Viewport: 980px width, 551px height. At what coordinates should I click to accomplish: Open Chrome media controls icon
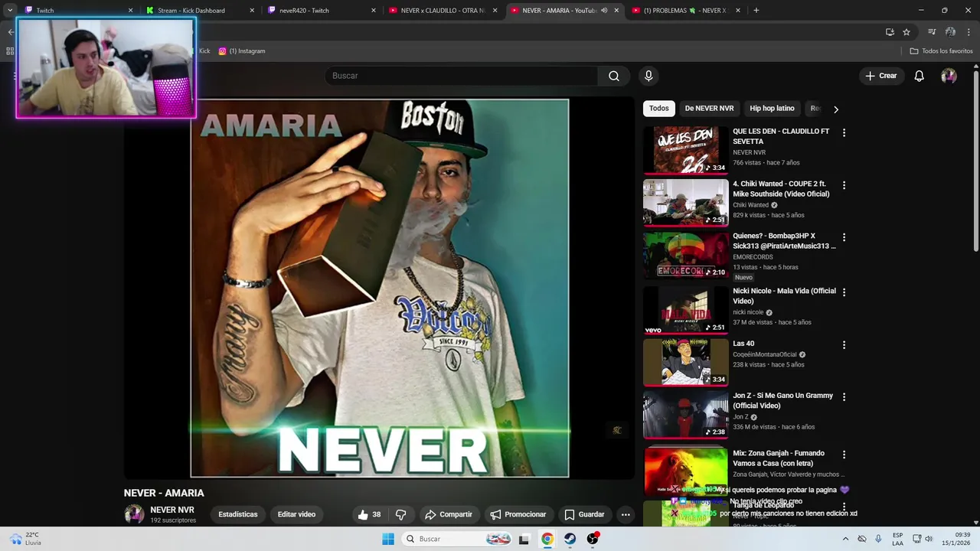(932, 32)
